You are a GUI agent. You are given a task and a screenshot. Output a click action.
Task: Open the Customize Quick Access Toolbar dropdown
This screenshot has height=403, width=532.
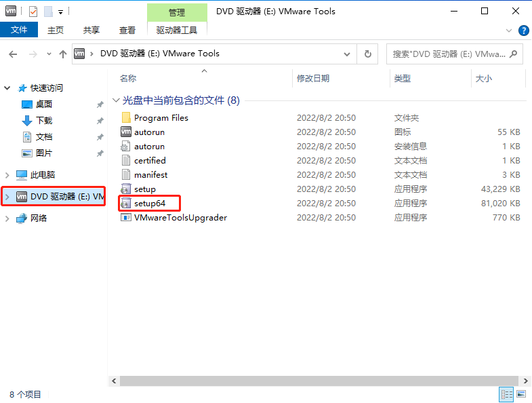(x=61, y=12)
